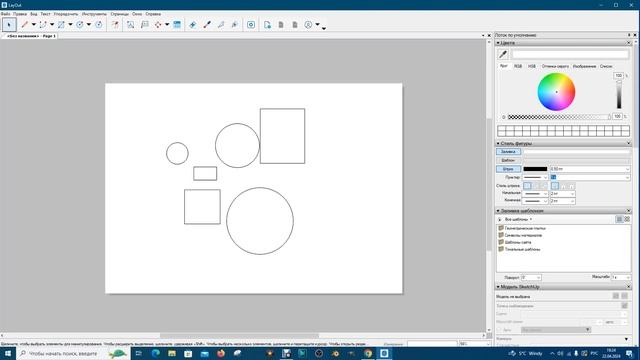
Task: Toggle the Pattern button
Action: coord(508,160)
